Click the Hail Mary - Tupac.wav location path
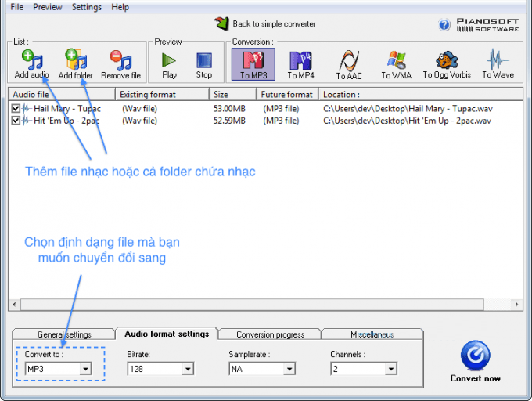 pos(408,109)
